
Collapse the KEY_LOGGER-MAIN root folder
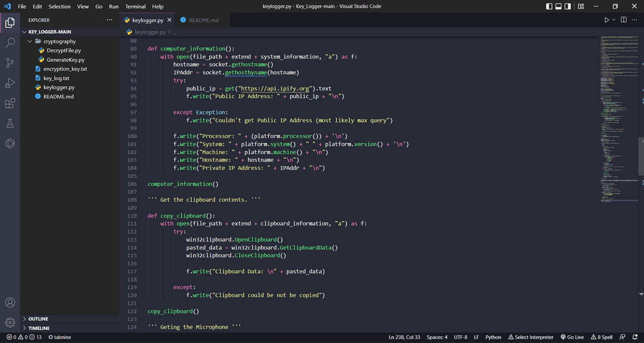(70, 32)
